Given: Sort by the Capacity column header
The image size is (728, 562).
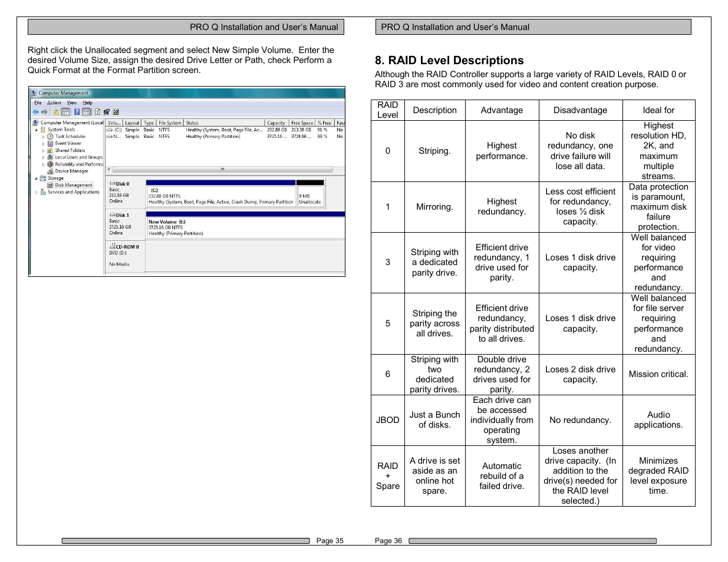Looking at the screenshot, I should click(x=276, y=123).
